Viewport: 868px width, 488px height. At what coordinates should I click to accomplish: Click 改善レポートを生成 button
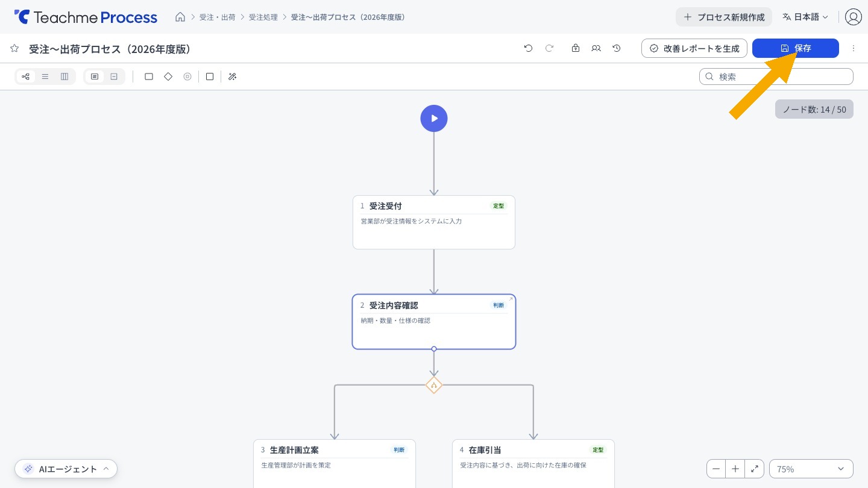point(694,48)
